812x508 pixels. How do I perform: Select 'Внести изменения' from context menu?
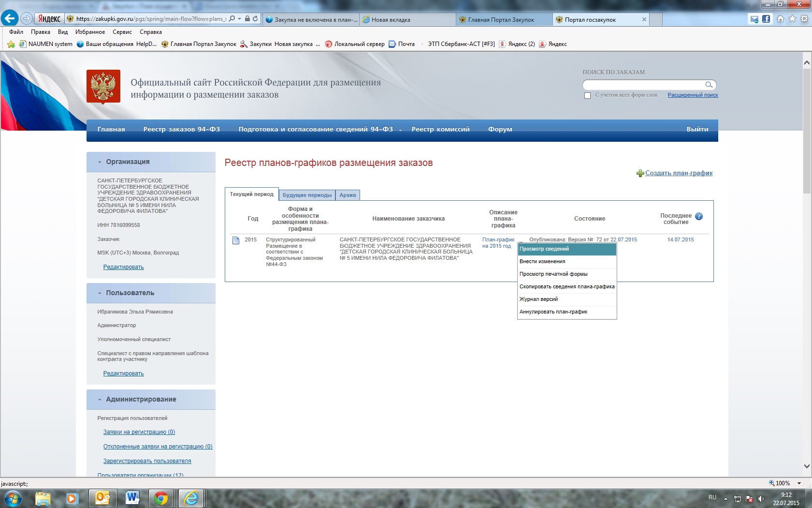point(567,262)
